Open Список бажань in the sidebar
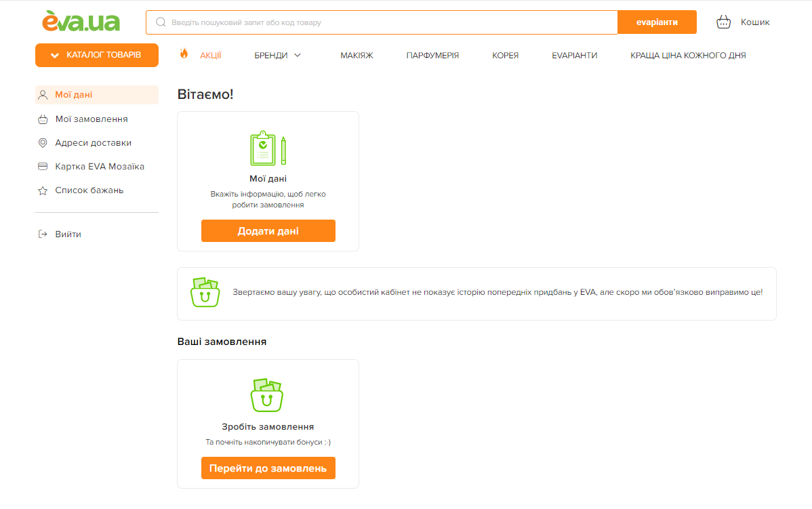812x509 pixels. click(x=89, y=190)
